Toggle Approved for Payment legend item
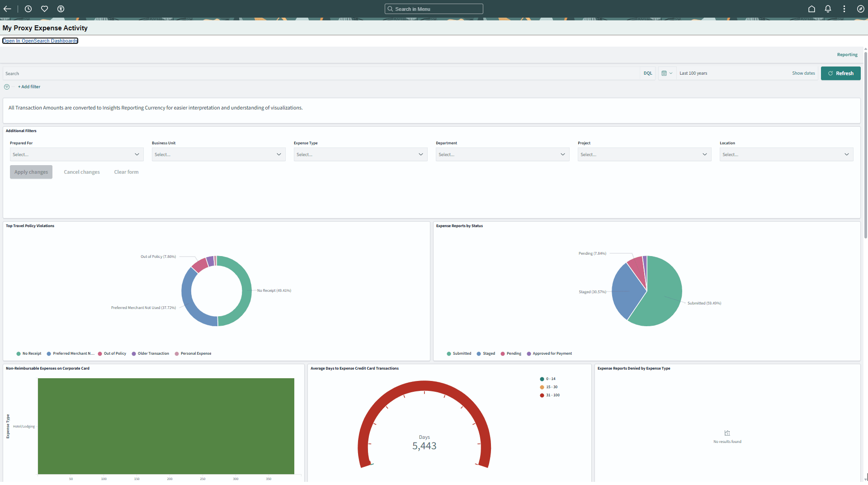The image size is (868, 485). (x=549, y=353)
